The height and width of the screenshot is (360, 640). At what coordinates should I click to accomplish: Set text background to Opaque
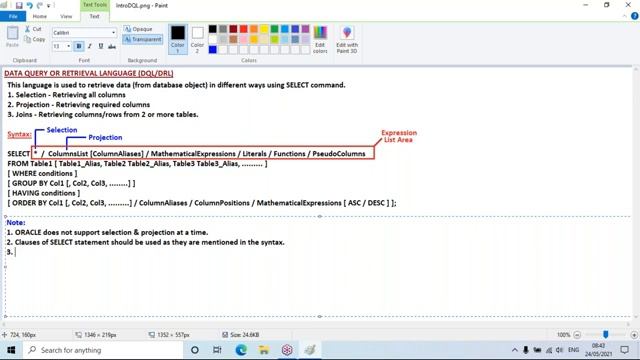point(138,29)
